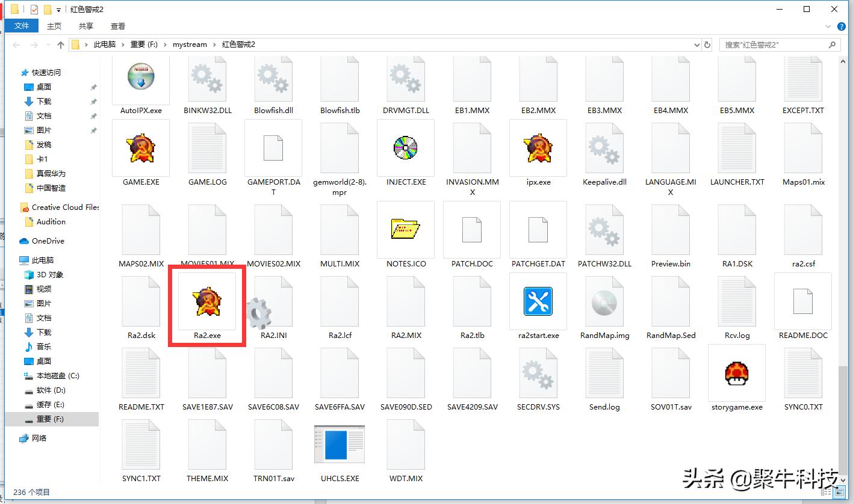Open 快速访问 in the navigation pane
Viewport: 853px width, 504px height.
click(46, 72)
